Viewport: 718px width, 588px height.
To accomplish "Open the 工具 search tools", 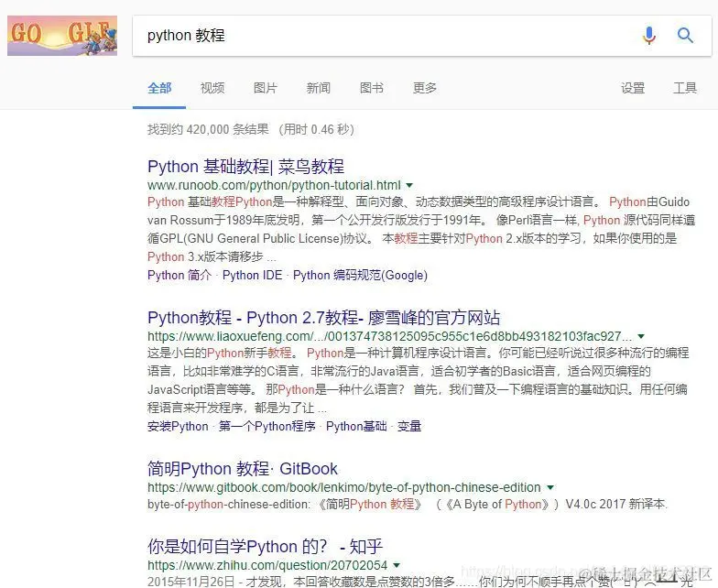I will [685, 88].
